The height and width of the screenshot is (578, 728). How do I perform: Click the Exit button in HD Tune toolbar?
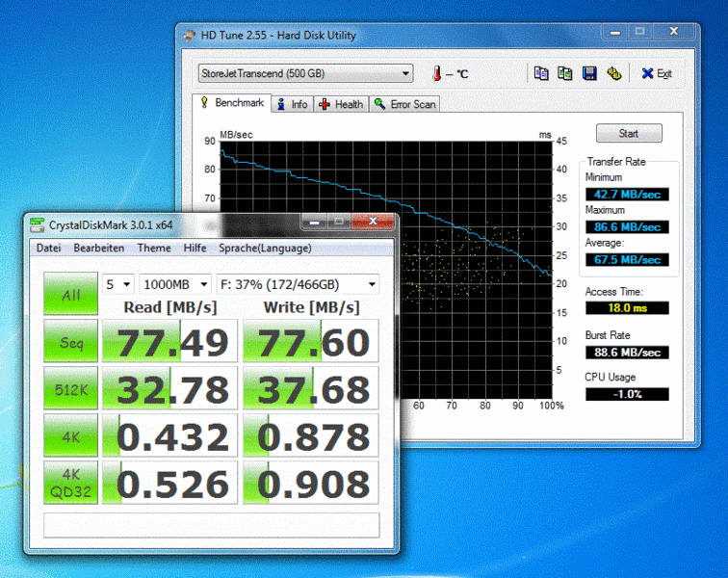tap(657, 73)
